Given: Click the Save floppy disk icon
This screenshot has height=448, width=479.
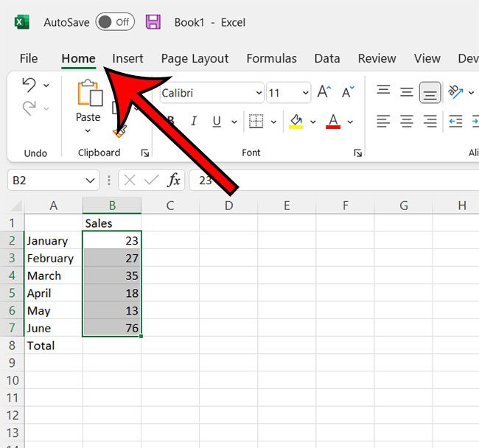Looking at the screenshot, I should pyautogui.click(x=153, y=22).
